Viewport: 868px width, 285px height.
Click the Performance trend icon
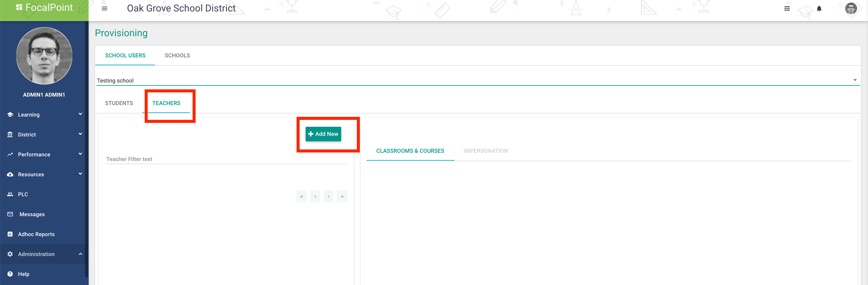coord(10,154)
